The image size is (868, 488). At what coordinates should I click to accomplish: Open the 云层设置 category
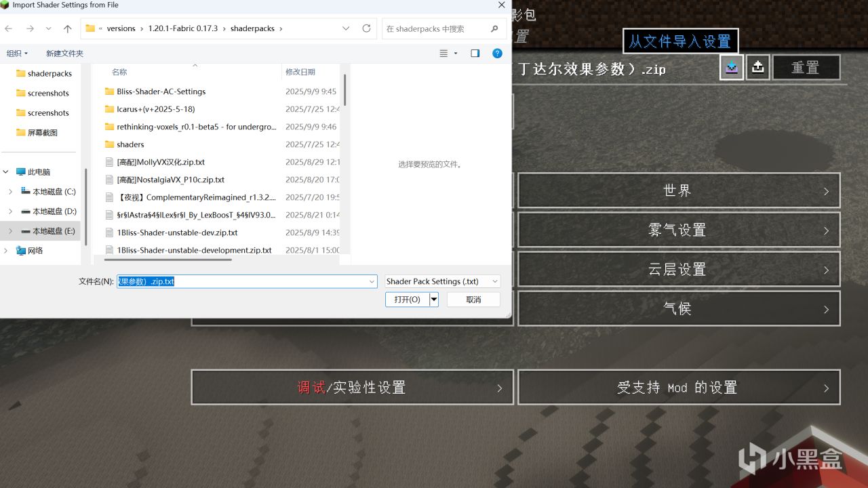tap(679, 269)
